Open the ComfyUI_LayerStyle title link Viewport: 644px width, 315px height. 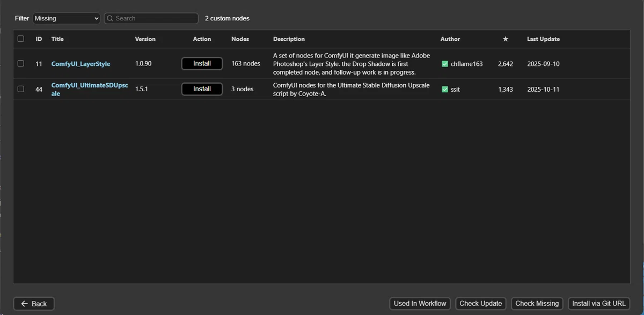(x=81, y=64)
